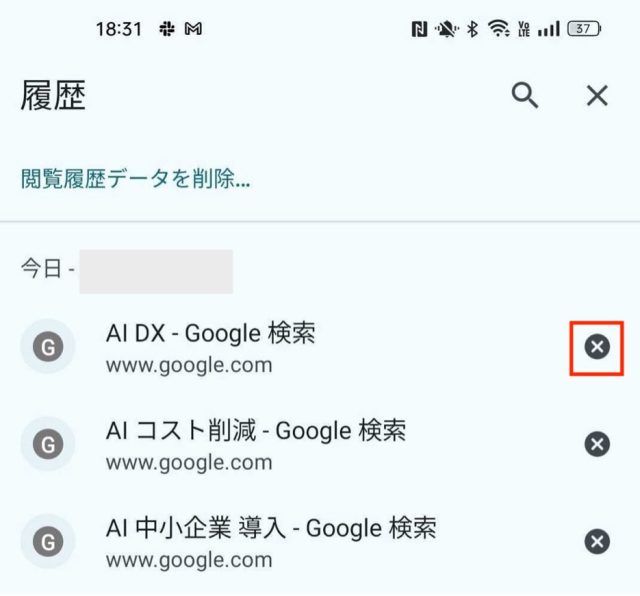This screenshot has height=596, width=640.
Task: Tap the G favicon beside AI コスト削減
Action: [48, 444]
